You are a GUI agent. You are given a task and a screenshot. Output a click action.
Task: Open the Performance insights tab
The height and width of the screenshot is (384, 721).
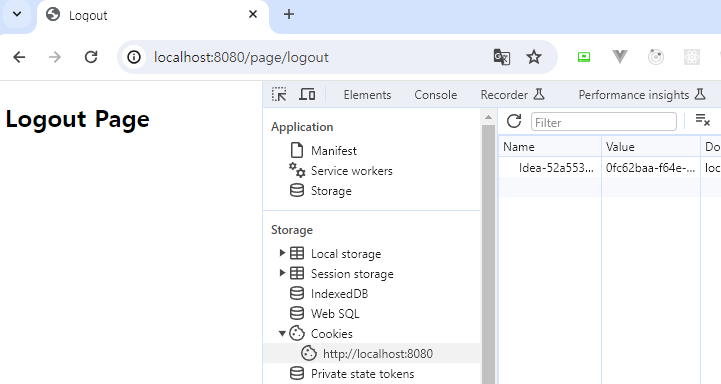(x=641, y=95)
